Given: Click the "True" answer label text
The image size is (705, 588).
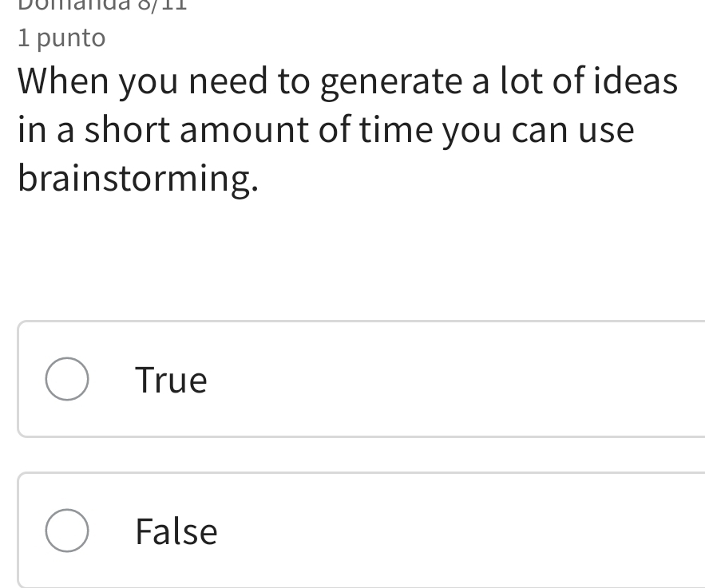Looking at the screenshot, I should tap(171, 380).
